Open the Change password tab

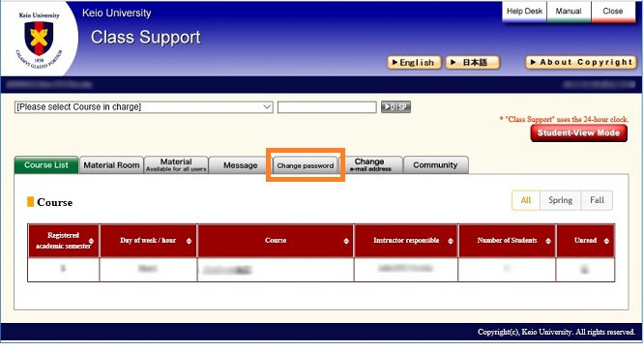pos(306,165)
